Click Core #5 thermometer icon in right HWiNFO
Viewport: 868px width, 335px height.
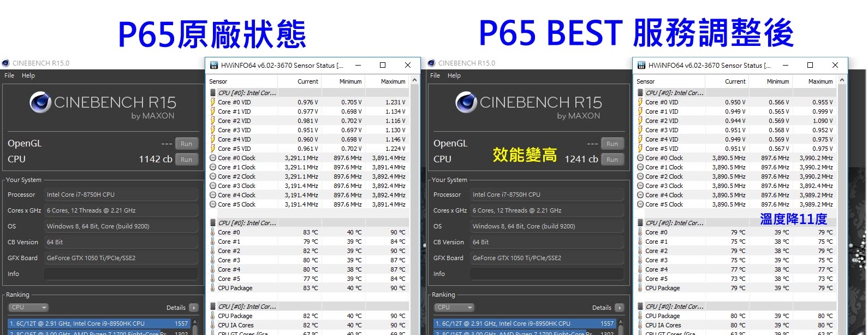pyautogui.click(x=640, y=279)
